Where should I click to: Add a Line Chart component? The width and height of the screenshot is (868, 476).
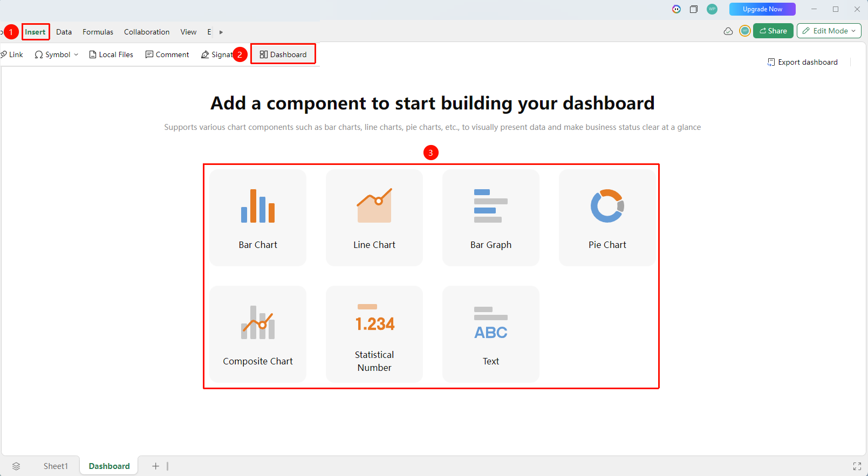(374, 218)
